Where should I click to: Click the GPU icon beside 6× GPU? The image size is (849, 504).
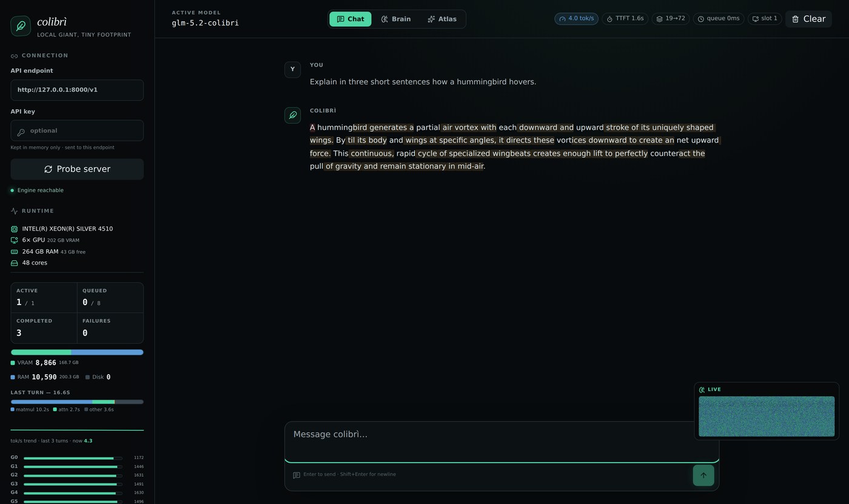pyautogui.click(x=15, y=240)
